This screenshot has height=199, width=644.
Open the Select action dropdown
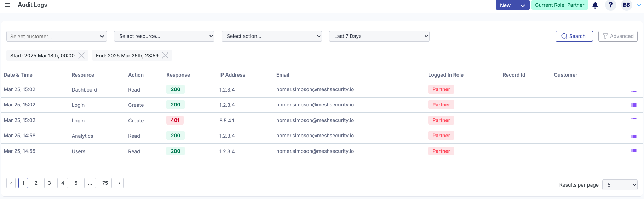(272, 36)
